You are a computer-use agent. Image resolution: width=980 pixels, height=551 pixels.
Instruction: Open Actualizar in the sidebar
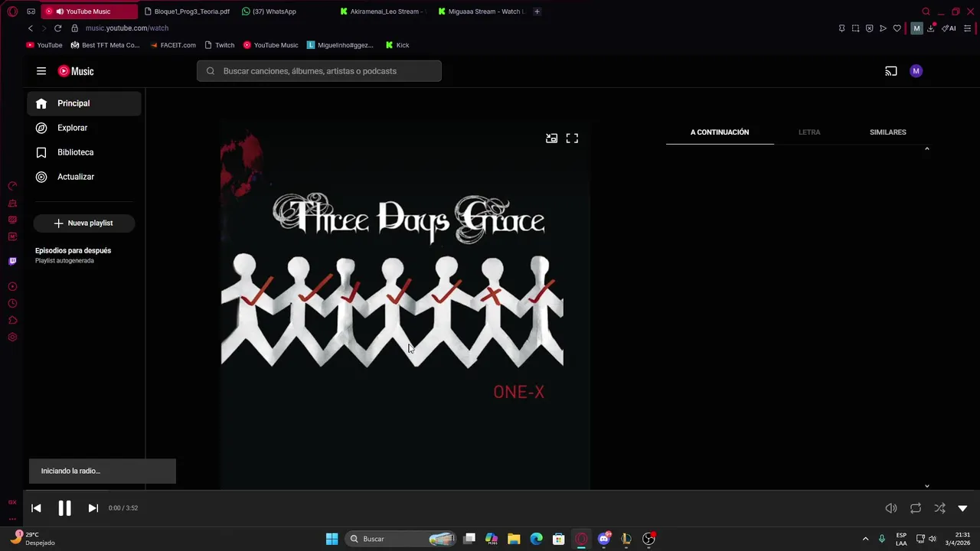(x=84, y=177)
